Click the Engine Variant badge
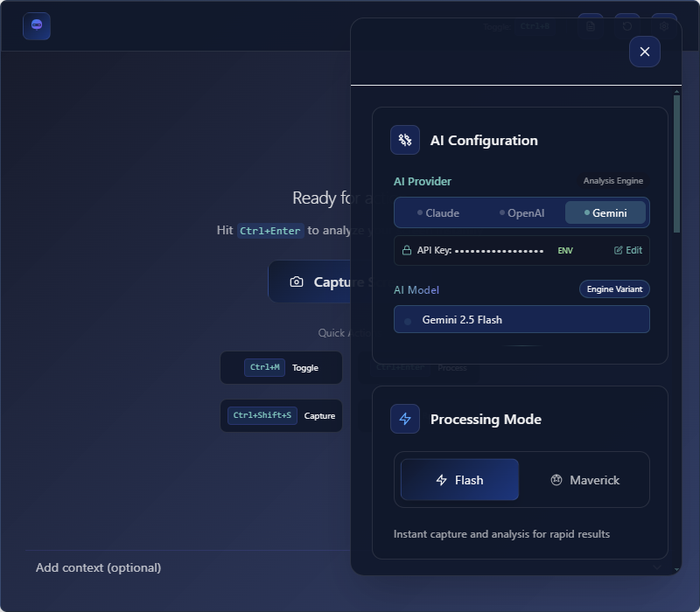The height and width of the screenshot is (612, 700). pos(614,289)
